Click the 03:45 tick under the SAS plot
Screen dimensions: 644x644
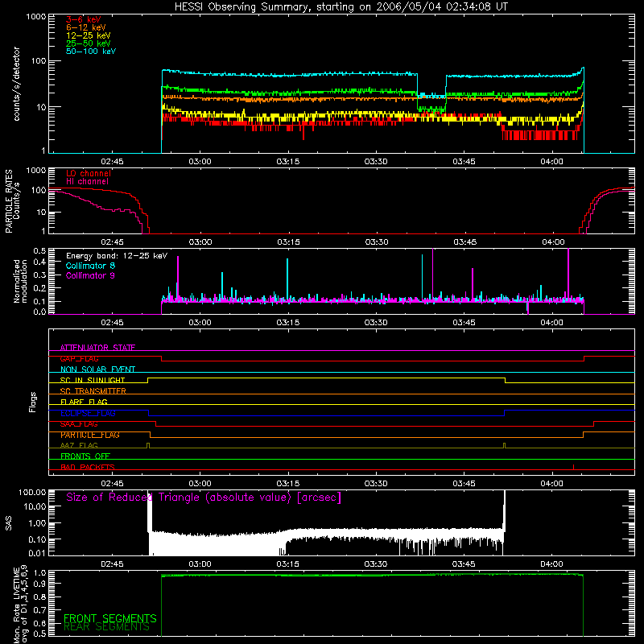(464, 564)
